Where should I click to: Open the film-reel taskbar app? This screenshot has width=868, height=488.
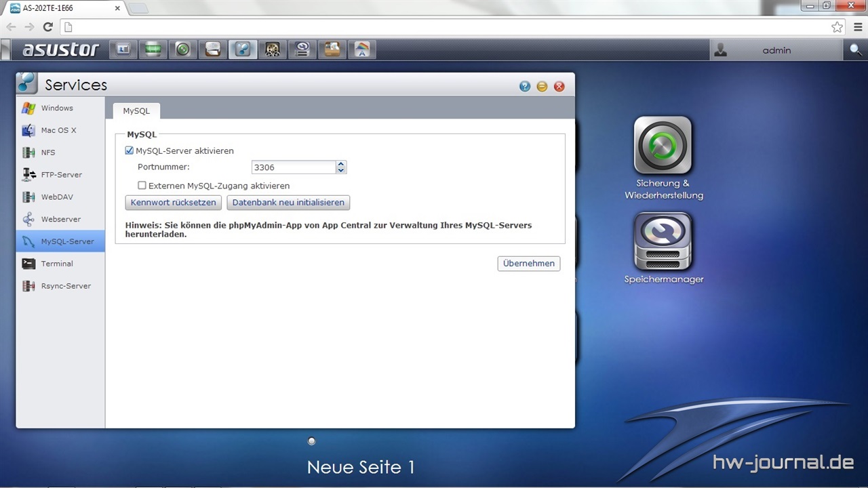pos(273,49)
